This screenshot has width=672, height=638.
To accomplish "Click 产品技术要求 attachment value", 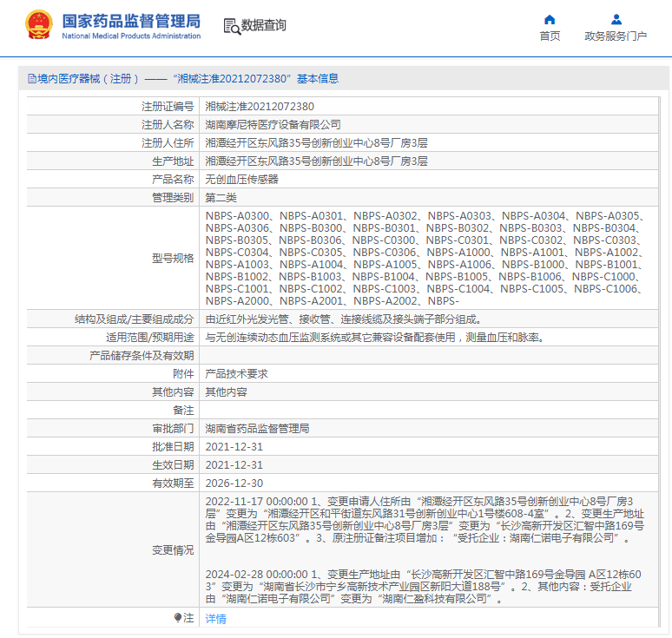I will click(236, 374).
